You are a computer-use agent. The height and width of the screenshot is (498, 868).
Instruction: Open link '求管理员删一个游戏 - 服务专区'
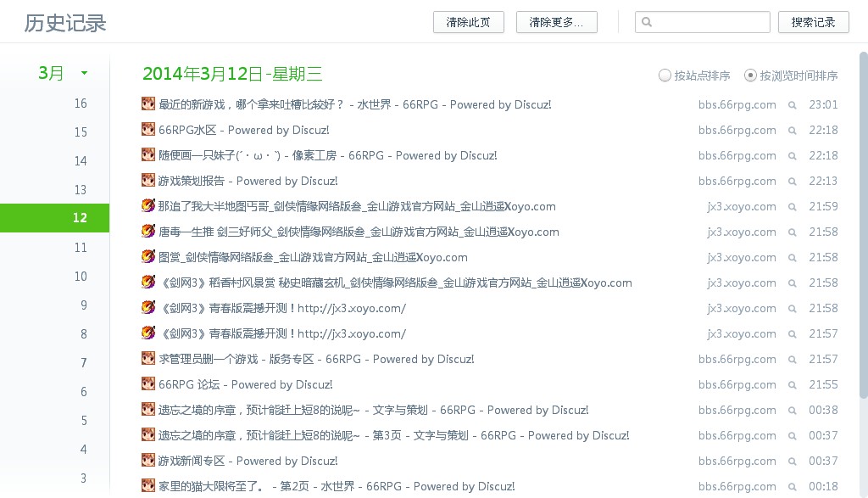tap(316, 359)
